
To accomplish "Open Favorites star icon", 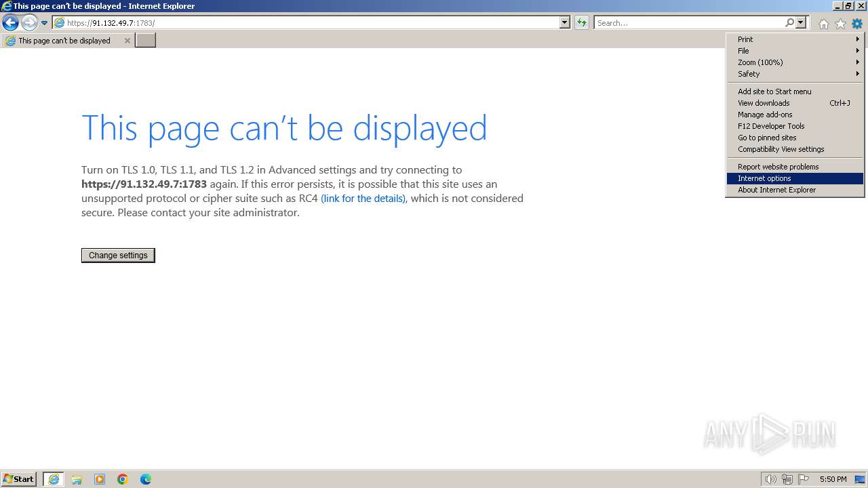I will click(x=840, y=24).
